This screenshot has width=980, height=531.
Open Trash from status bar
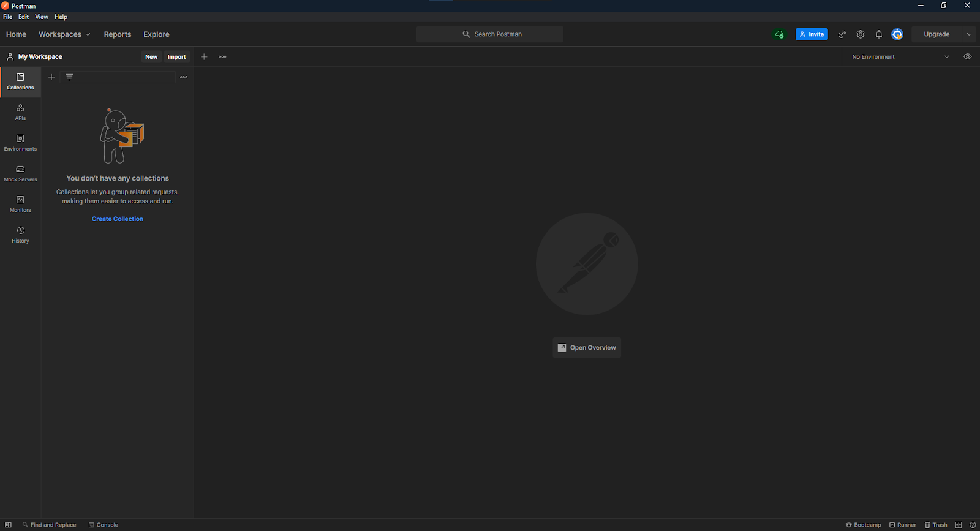[x=936, y=525]
